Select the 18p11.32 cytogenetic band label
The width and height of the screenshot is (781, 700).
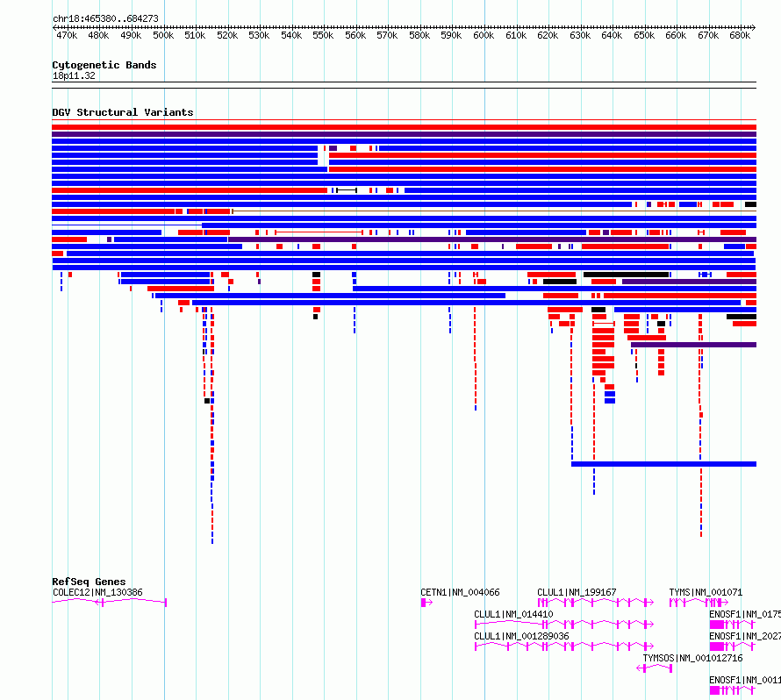(x=74, y=75)
